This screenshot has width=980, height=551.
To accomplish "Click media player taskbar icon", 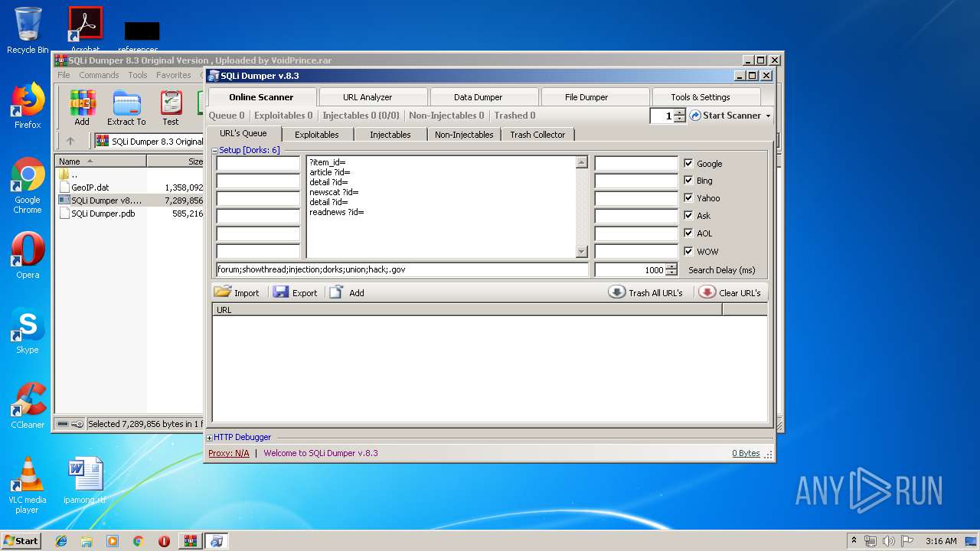I will point(113,541).
